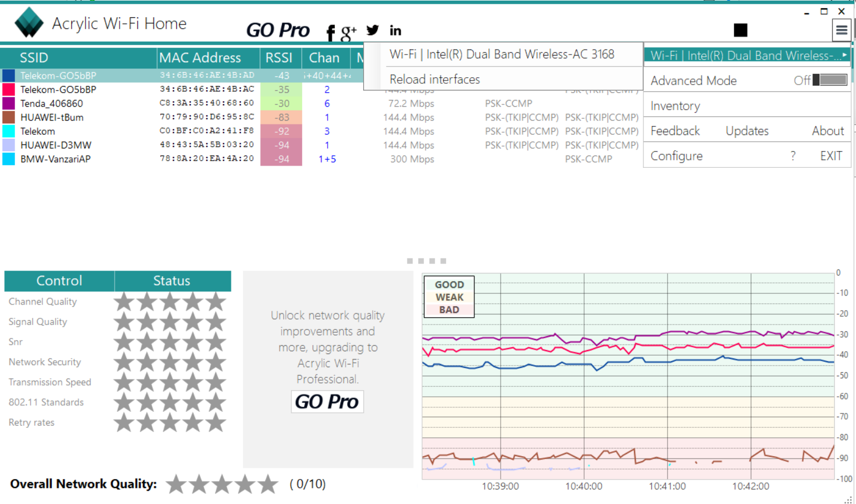Sort by MAC Address column header

click(208, 58)
